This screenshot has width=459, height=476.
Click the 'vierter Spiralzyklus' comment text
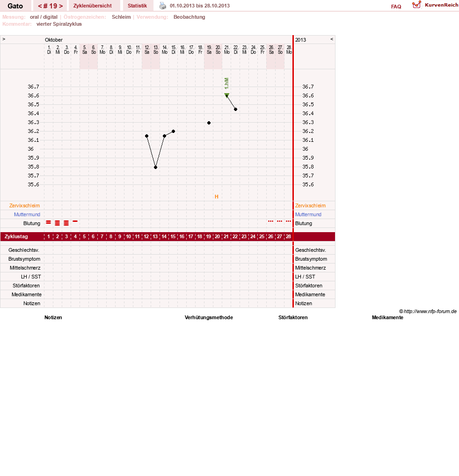(59, 24)
